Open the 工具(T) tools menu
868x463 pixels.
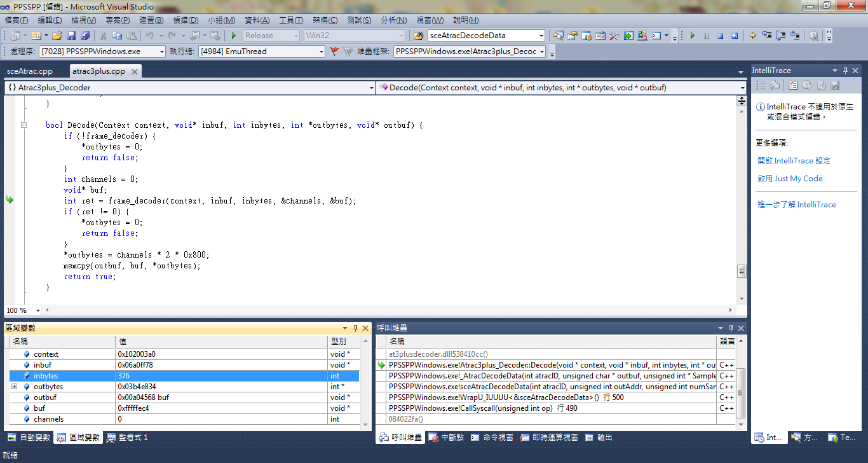click(291, 20)
